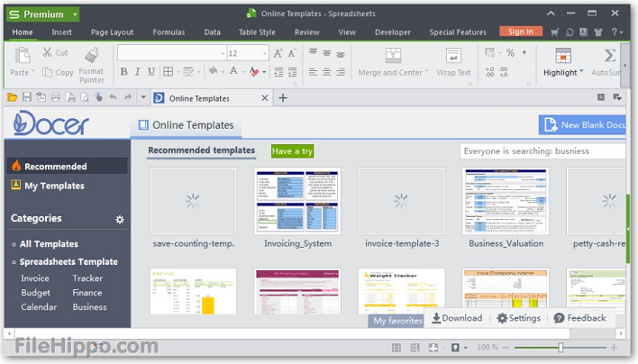The width and height of the screenshot is (638, 364).
Task: Click the Paste icon in the ribbon
Action: click(23, 55)
